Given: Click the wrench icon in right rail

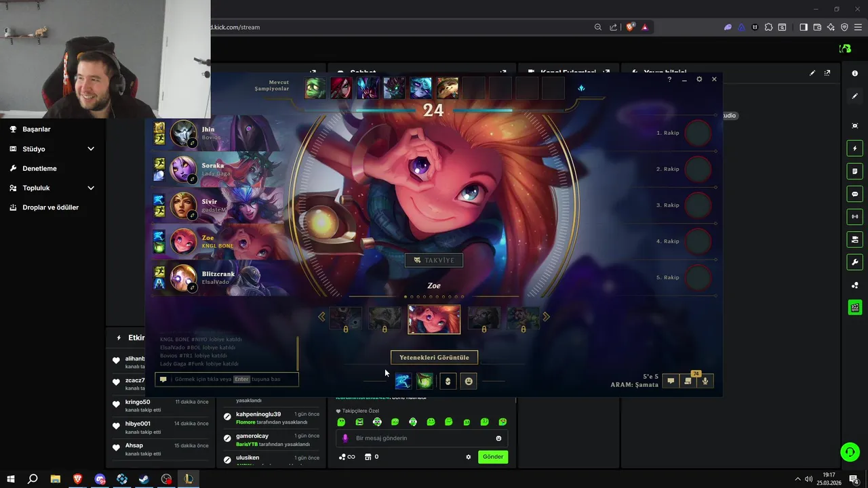Looking at the screenshot, I should (x=855, y=262).
